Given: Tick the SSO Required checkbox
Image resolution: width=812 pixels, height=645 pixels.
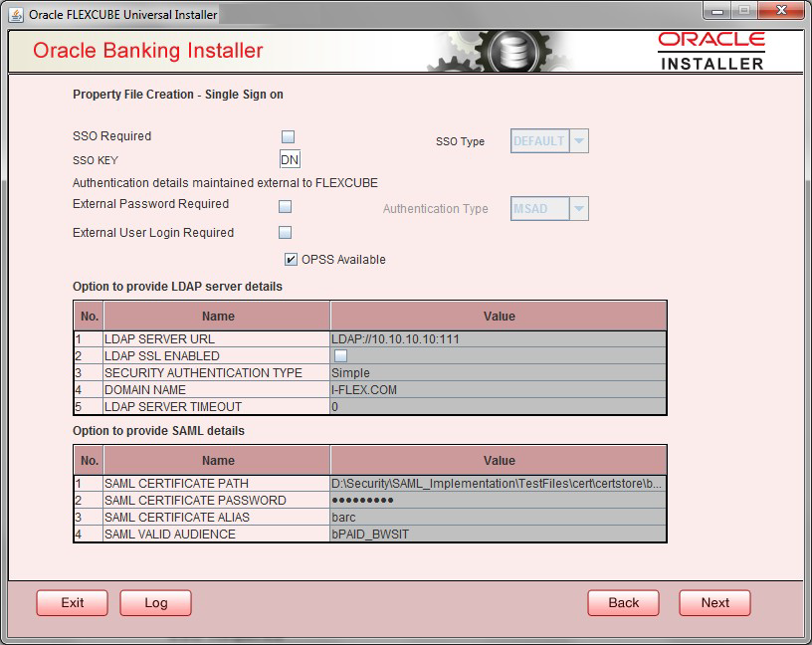Looking at the screenshot, I should 288,136.
